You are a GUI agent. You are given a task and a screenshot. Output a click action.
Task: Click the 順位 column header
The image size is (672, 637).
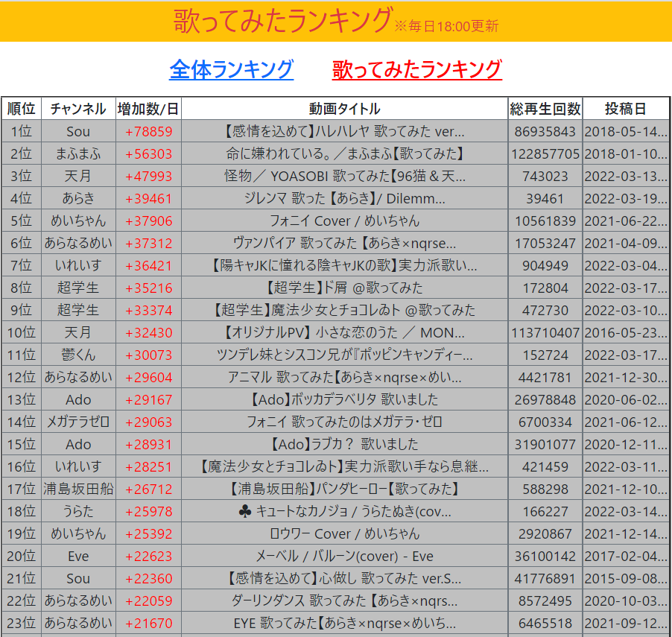tap(22, 109)
